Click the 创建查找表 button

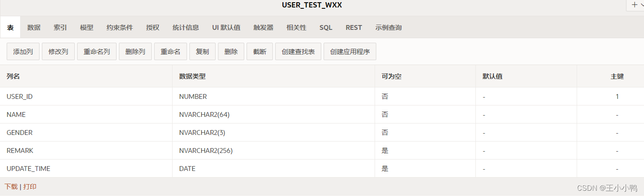coord(298,51)
